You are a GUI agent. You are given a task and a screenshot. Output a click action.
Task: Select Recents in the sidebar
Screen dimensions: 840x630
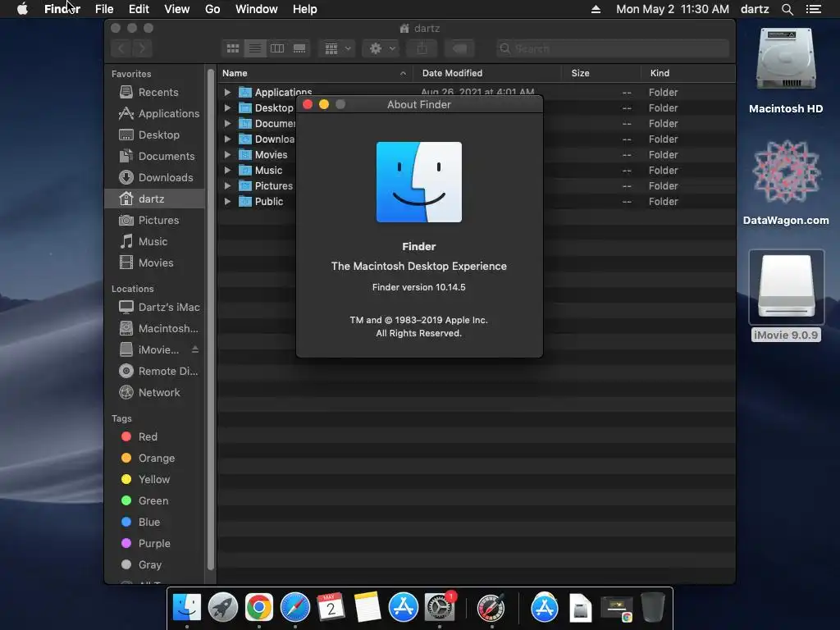pyautogui.click(x=155, y=92)
